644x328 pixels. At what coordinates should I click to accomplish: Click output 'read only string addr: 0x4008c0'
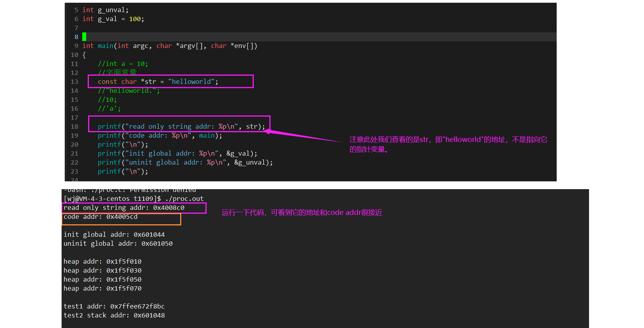[x=124, y=208]
